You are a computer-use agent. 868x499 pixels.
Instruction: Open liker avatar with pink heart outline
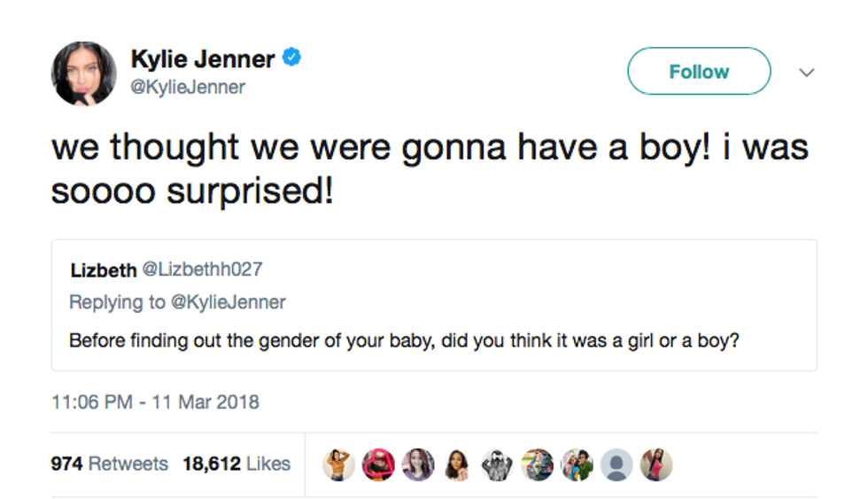pyautogui.click(x=378, y=464)
